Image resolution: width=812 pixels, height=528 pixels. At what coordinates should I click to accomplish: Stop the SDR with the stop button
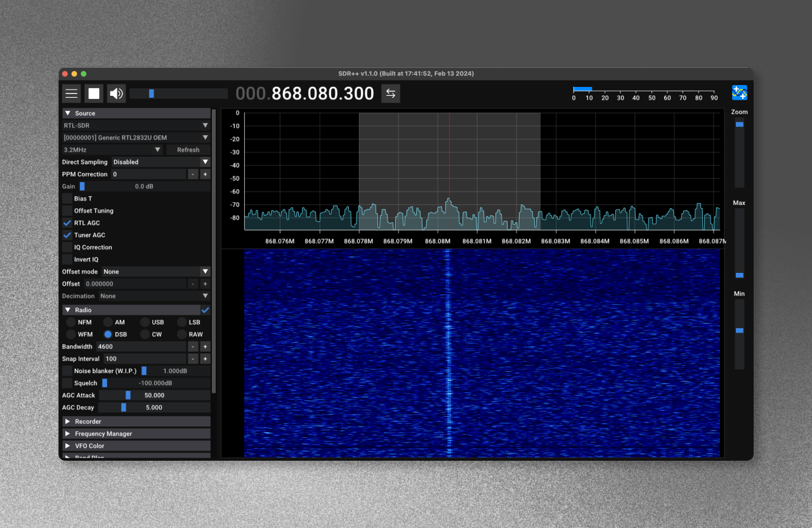tap(94, 94)
